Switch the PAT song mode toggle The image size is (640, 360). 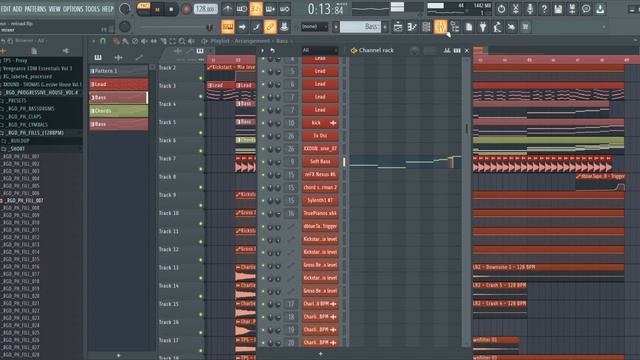pyautogui.click(x=143, y=6)
